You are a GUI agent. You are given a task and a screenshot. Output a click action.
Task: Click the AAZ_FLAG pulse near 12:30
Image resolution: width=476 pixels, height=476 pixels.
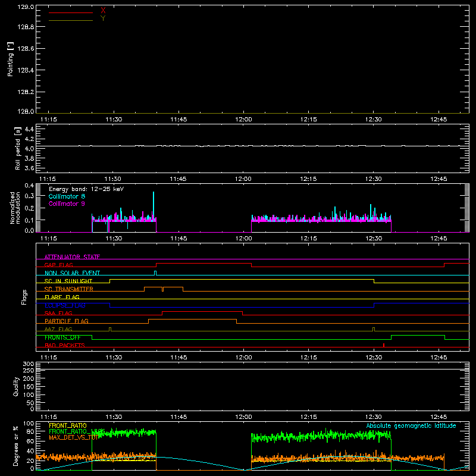(374, 329)
